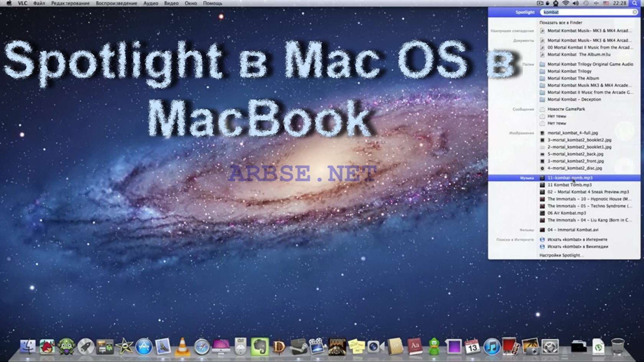Open FaceTime camera icon in dock

376,347
